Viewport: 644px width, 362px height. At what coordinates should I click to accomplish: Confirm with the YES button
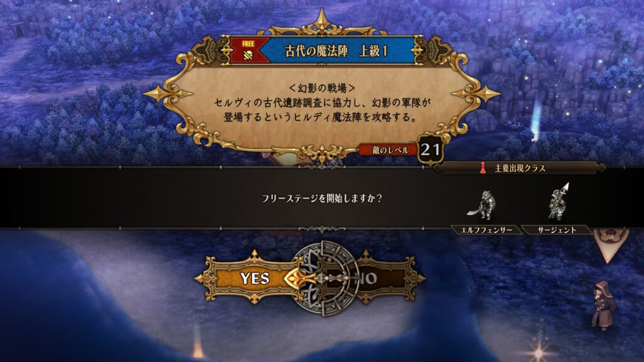255,278
